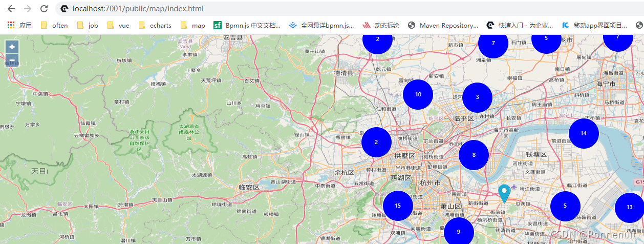The height and width of the screenshot is (244, 644).
Task: Open Bpmn.js 中文文档 bookmark
Action: [247, 25]
